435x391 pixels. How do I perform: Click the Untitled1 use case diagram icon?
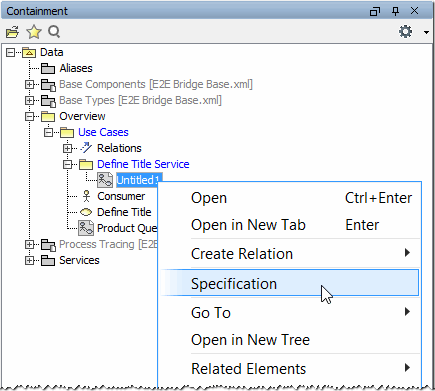click(x=105, y=180)
